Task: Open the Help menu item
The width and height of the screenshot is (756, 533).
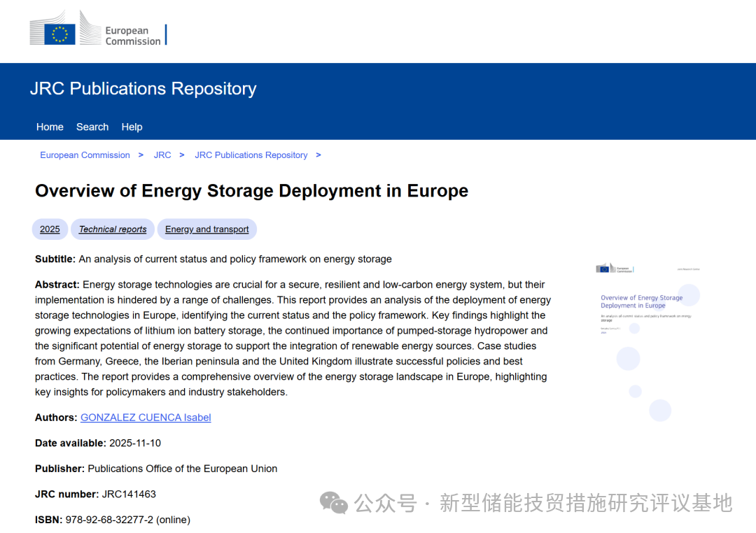Action: [x=132, y=127]
